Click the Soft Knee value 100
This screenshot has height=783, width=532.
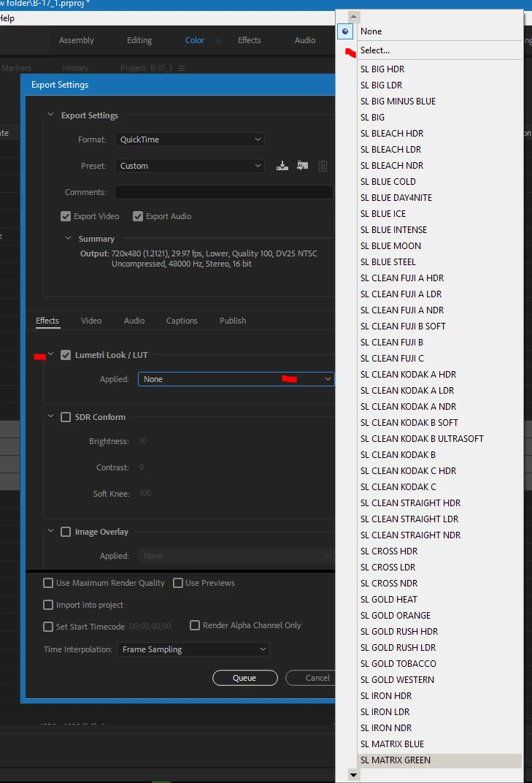145,493
